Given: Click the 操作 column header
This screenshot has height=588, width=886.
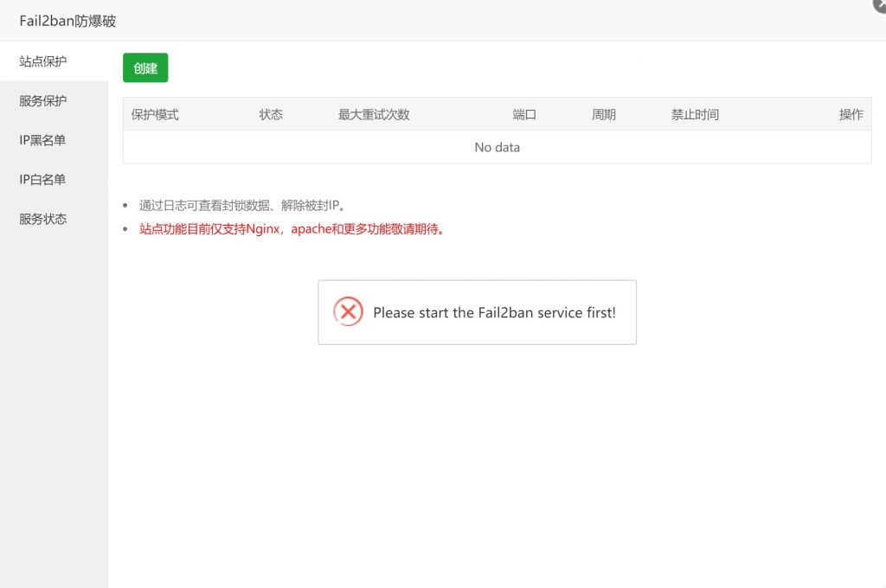Looking at the screenshot, I should click(851, 114).
